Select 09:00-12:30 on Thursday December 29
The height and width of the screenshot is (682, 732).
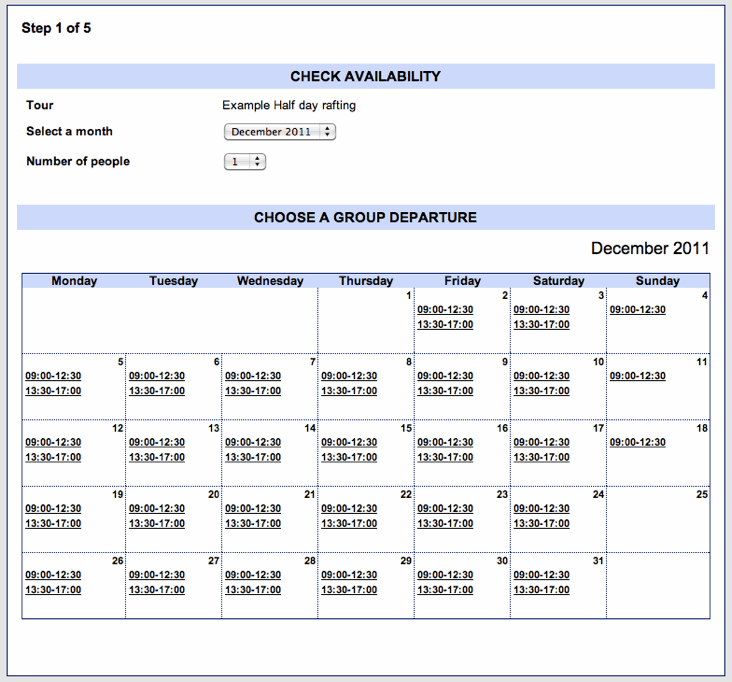[349, 575]
